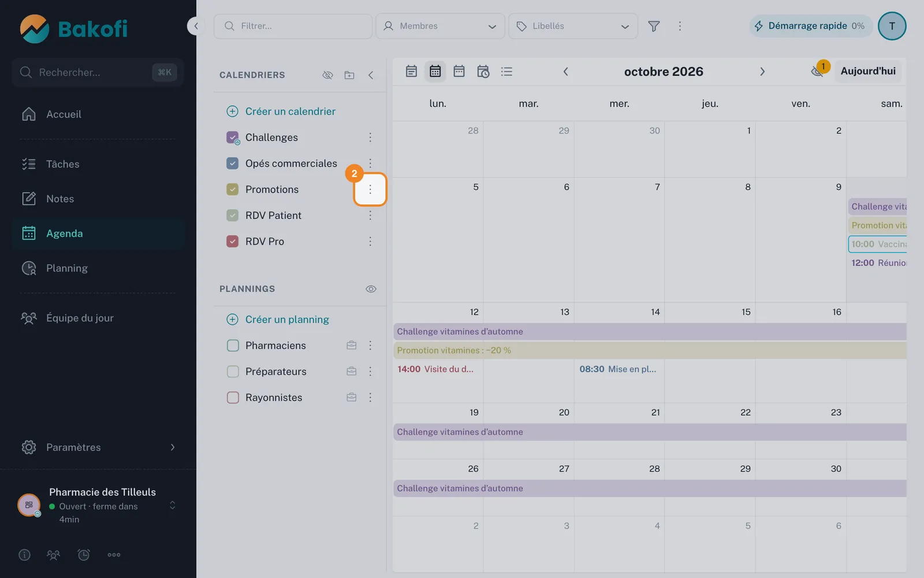Image resolution: width=924 pixels, height=578 pixels.
Task: Focus the Filtrer input field
Action: click(293, 26)
